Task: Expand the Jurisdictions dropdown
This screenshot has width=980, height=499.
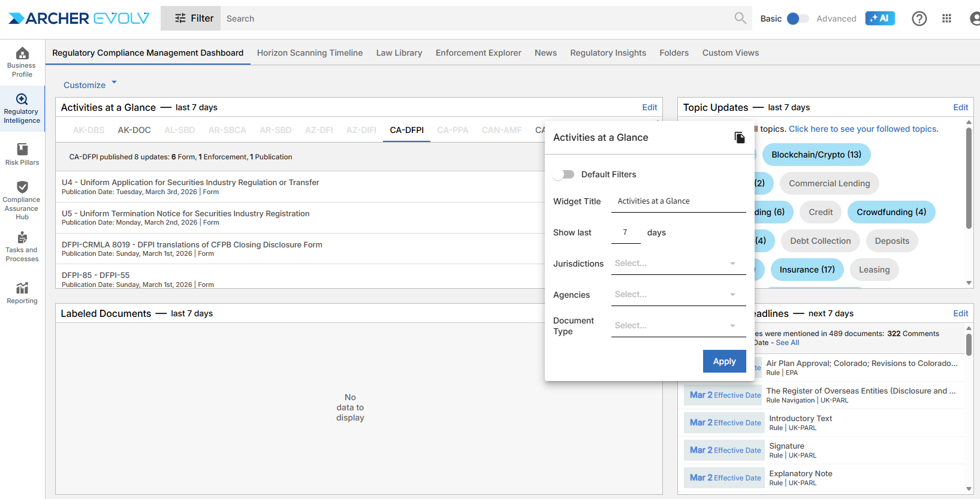Action: pos(678,264)
